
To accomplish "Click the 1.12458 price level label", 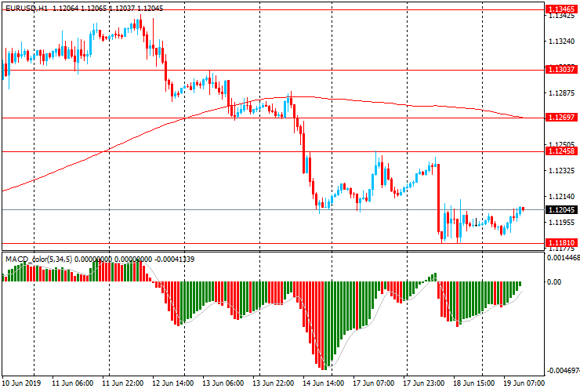I will click(x=561, y=151).
